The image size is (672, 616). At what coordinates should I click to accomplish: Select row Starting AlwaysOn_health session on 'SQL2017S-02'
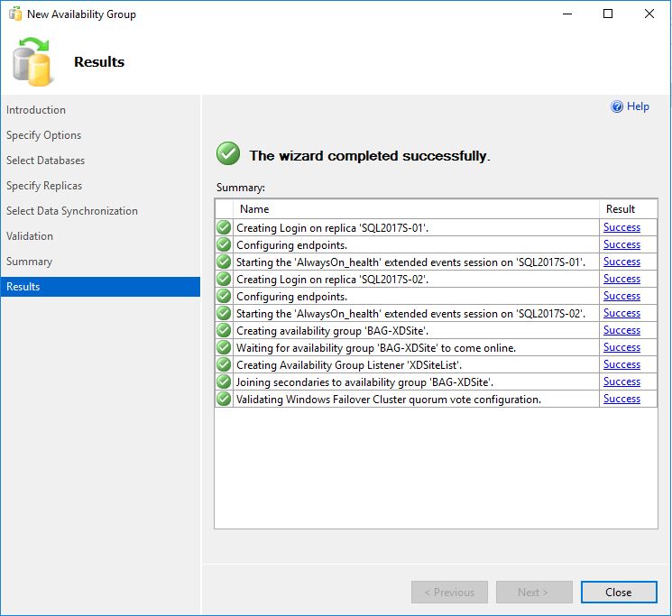pyautogui.click(x=410, y=314)
